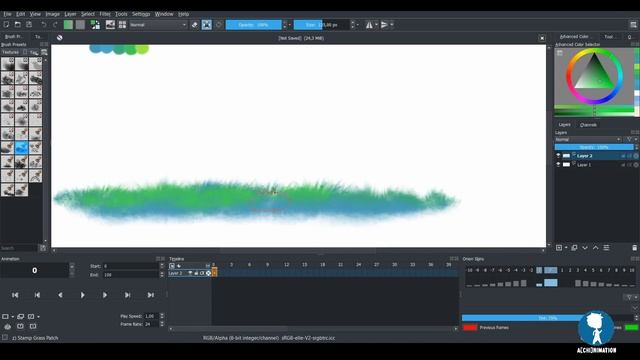Screen dimensions: 640x360
Task: Jump to the first frame
Action: 15,295
